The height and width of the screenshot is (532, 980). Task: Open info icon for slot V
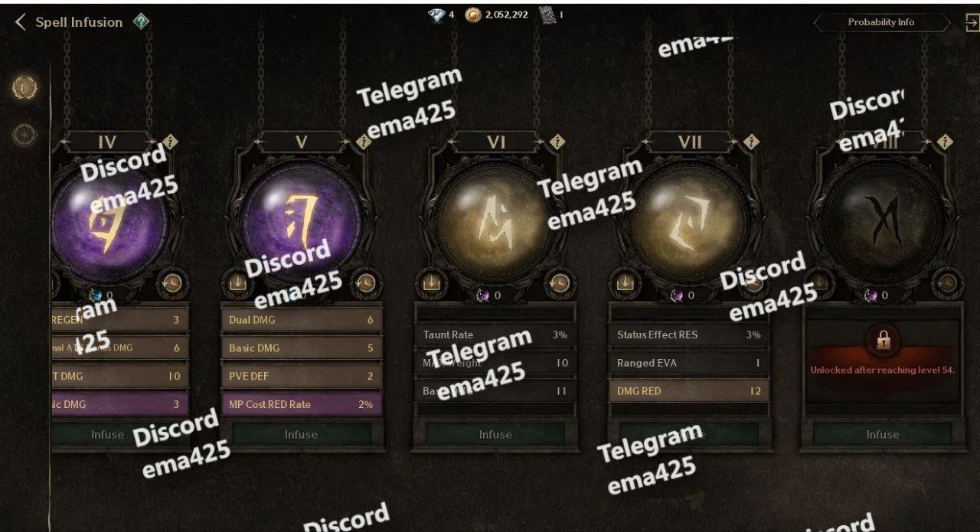coord(364,142)
